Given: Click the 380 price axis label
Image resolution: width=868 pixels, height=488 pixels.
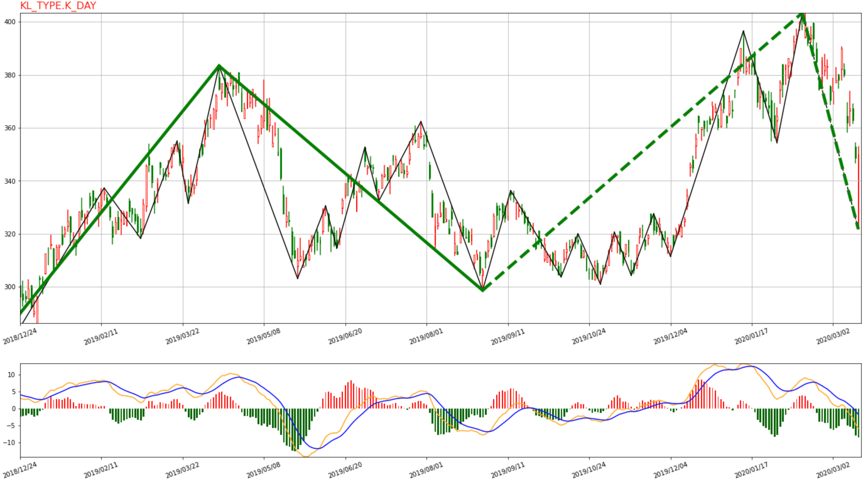Looking at the screenshot, I should click(x=10, y=75).
